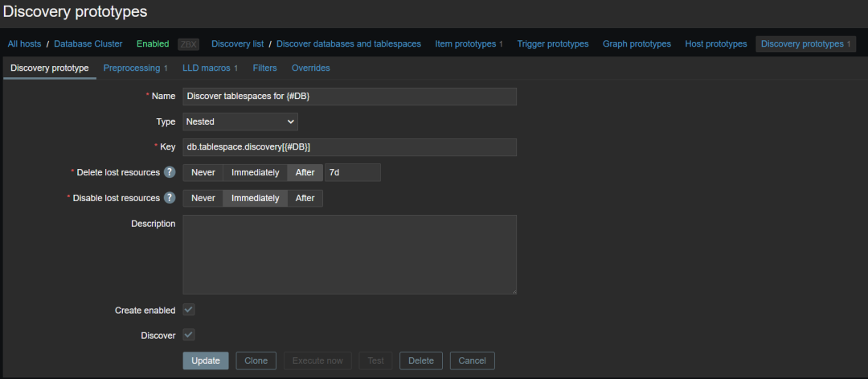This screenshot has height=379, width=868.
Task: Toggle the Create enabled checkbox
Action: 189,310
